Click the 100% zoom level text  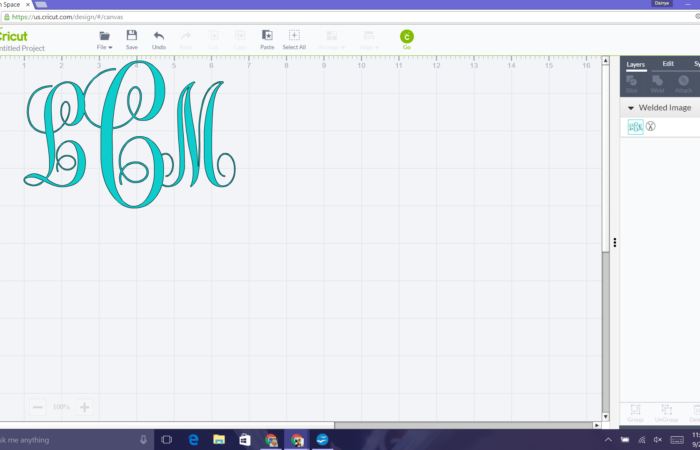(61, 407)
